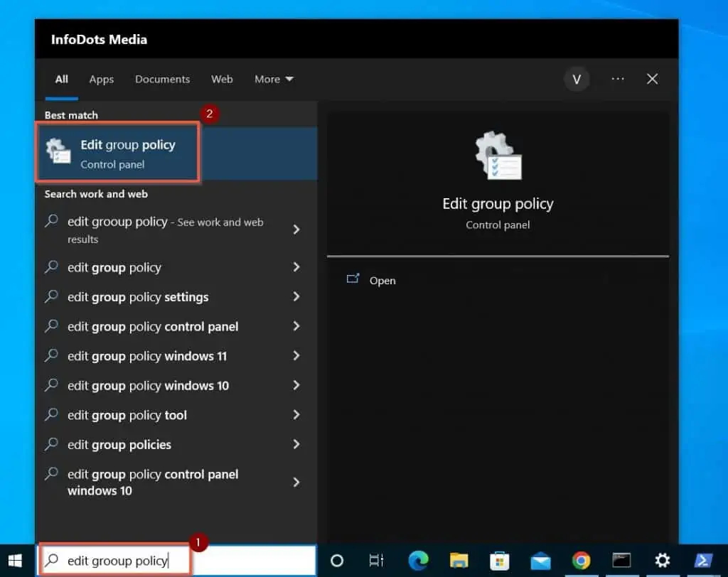
Task: Open the Windows Start menu
Action: point(15,561)
